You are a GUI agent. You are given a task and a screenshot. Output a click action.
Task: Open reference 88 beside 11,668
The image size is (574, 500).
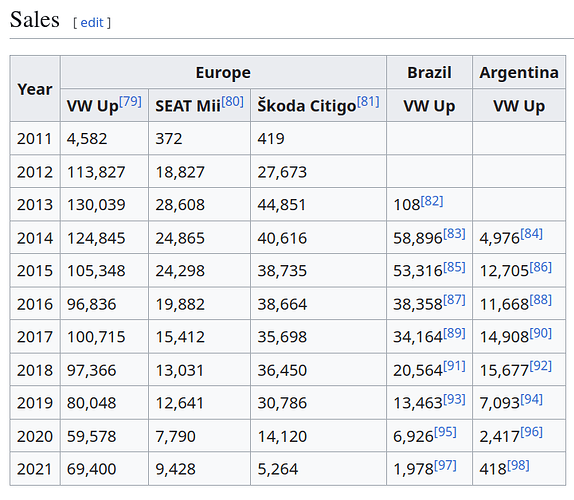pos(541,300)
